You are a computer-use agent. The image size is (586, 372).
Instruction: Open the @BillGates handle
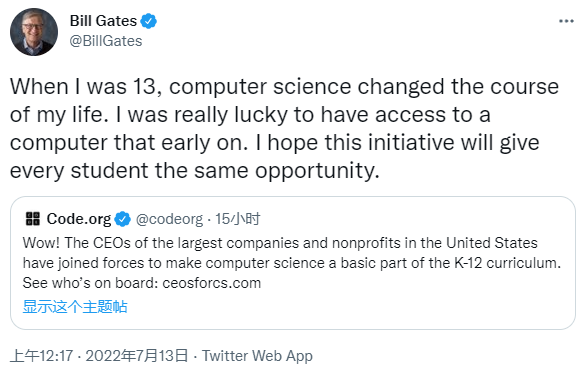(106, 41)
